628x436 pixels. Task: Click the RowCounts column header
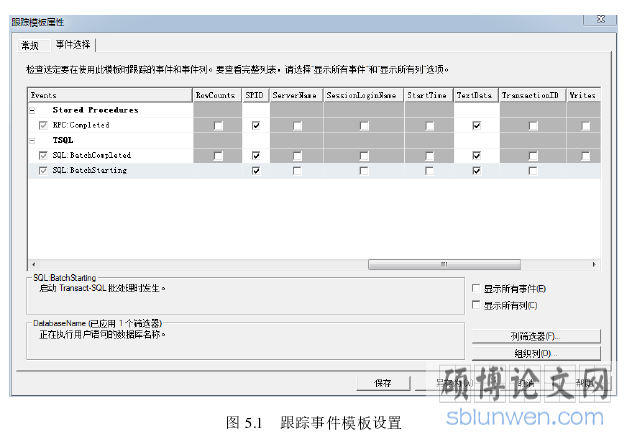[x=217, y=95]
